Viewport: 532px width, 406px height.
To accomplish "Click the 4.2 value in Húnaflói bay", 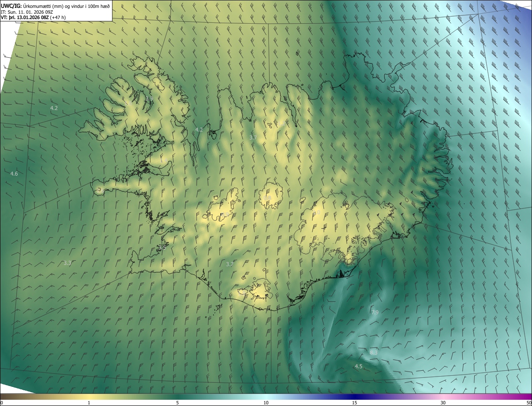I will (x=199, y=130).
